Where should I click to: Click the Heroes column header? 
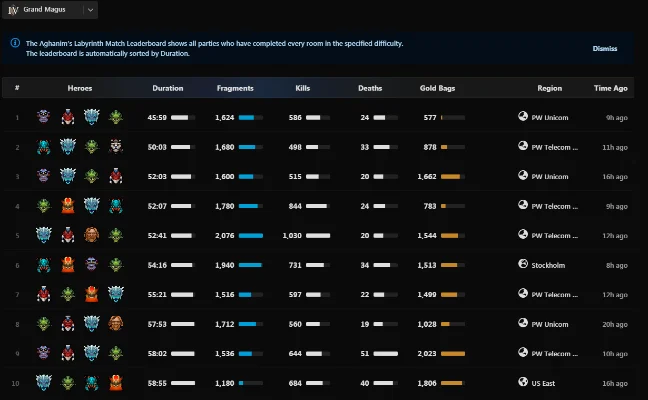click(x=80, y=88)
